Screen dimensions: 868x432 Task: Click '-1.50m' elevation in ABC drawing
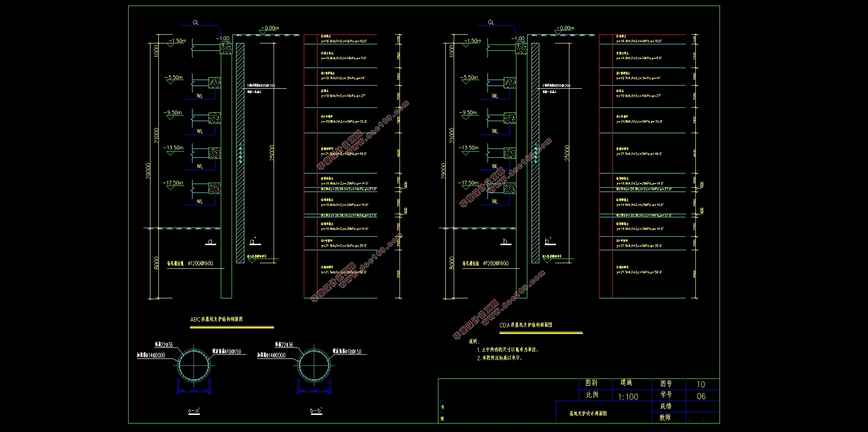[x=177, y=41]
